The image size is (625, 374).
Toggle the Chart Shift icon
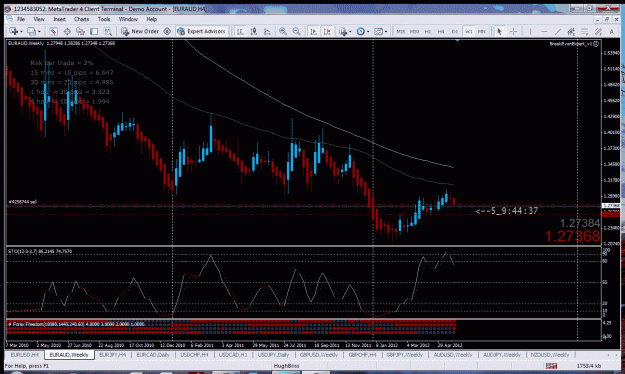coord(327,31)
